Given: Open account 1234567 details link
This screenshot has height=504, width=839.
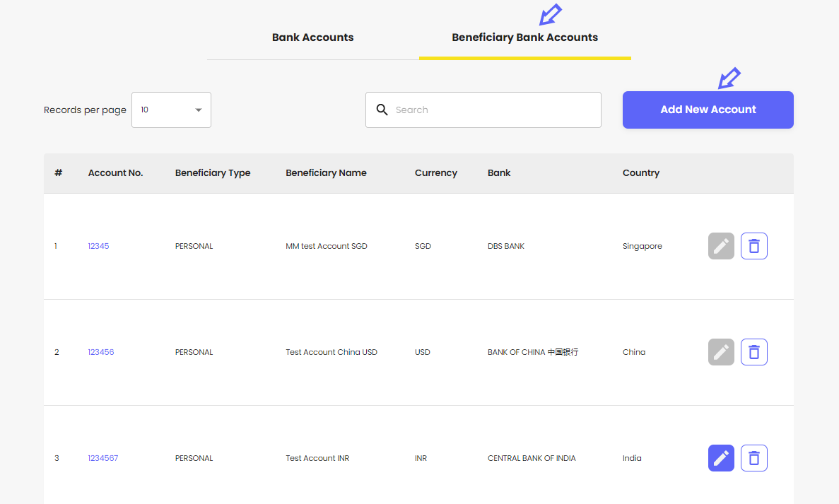Looking at the screenshot, I should pos(103,457).
